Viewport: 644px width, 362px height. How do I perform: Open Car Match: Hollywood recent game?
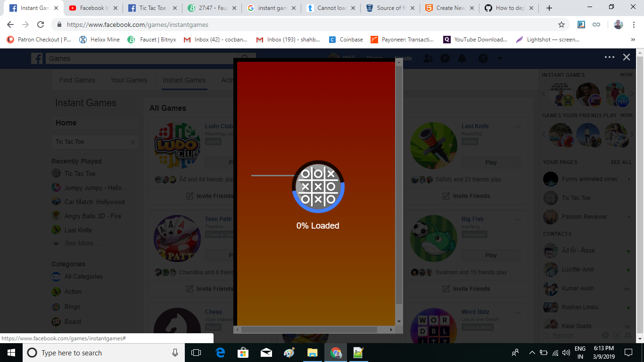(x=94, y=202)
